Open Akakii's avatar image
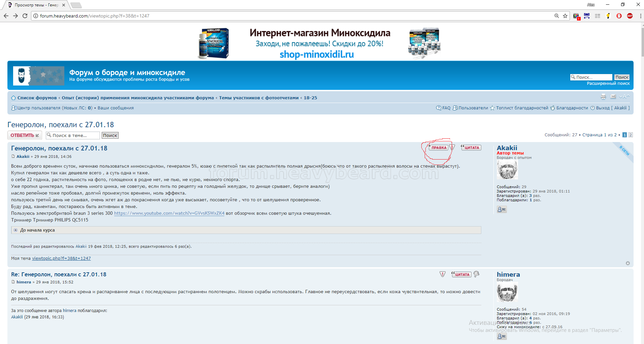The height and width of the screenshot is (344, 644). 507,170
